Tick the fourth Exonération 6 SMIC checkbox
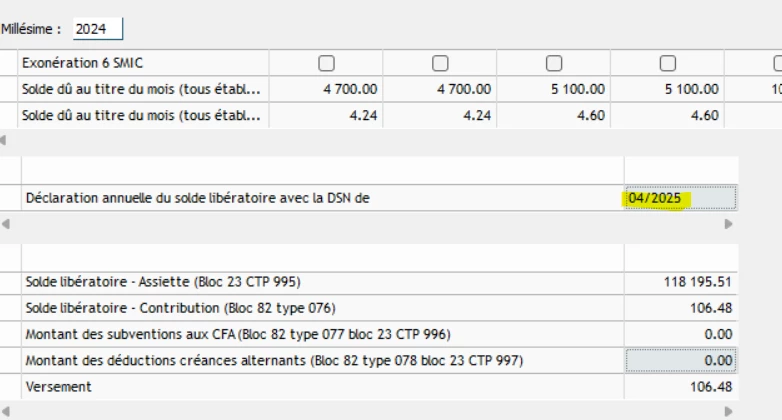This screenshot has width=782, height=420. [x=667, y=63]
